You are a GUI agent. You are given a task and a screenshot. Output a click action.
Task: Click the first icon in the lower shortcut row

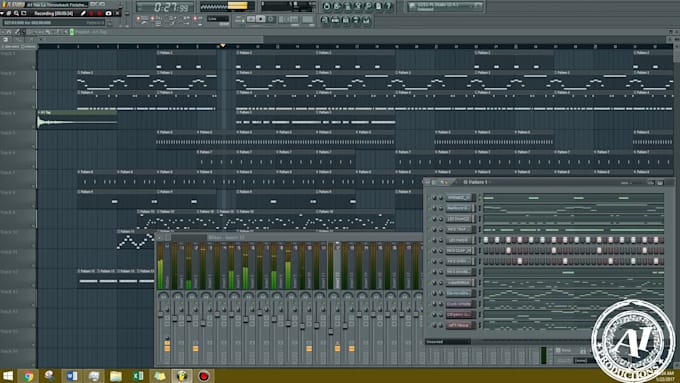coord(325,20)
